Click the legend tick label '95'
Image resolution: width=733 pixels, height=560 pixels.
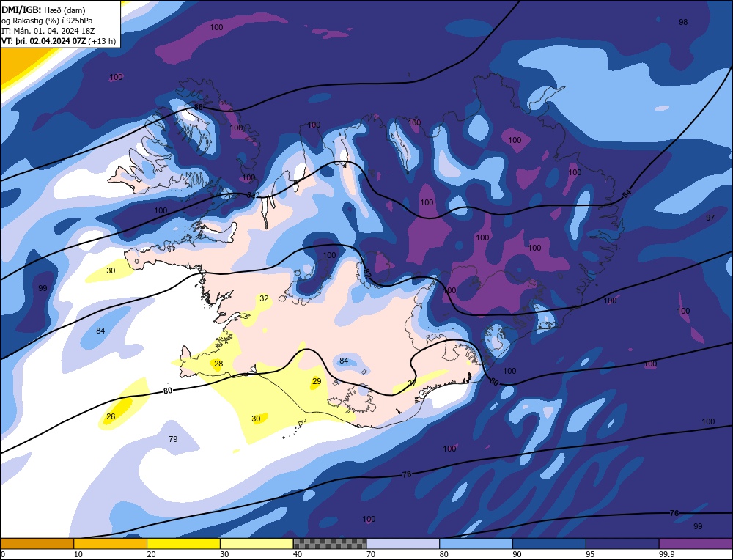(590, 554)
